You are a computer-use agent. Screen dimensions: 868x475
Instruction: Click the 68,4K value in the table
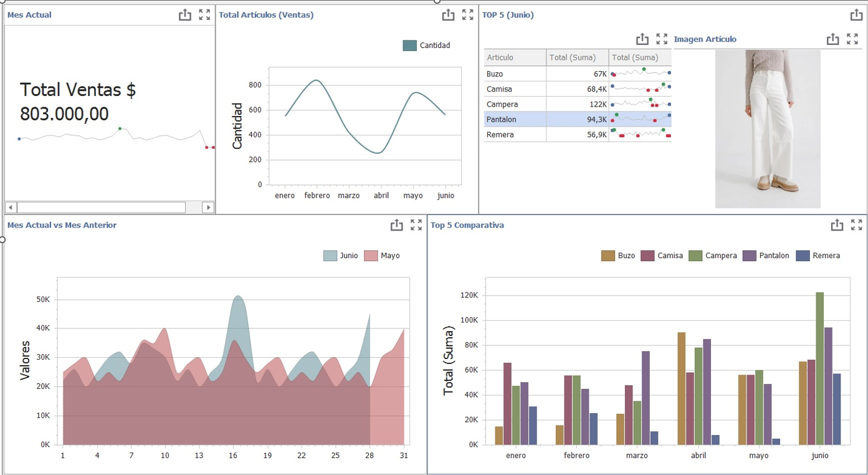tap(597, 89)
